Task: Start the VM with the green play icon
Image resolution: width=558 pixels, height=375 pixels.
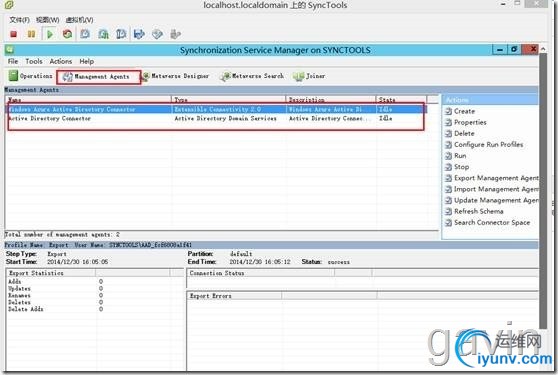Action: pos(50,34)
